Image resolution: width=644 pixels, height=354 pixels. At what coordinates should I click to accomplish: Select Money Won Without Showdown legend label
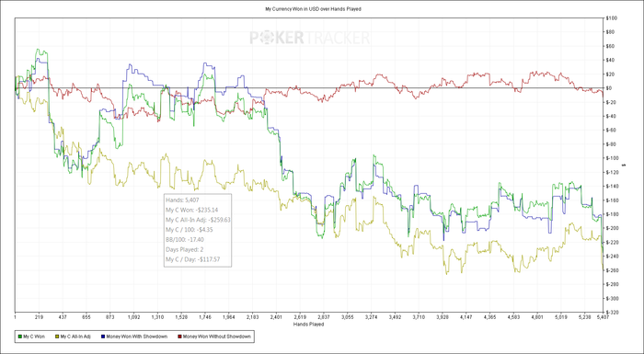pyautogui.click(x=217, y=337)
